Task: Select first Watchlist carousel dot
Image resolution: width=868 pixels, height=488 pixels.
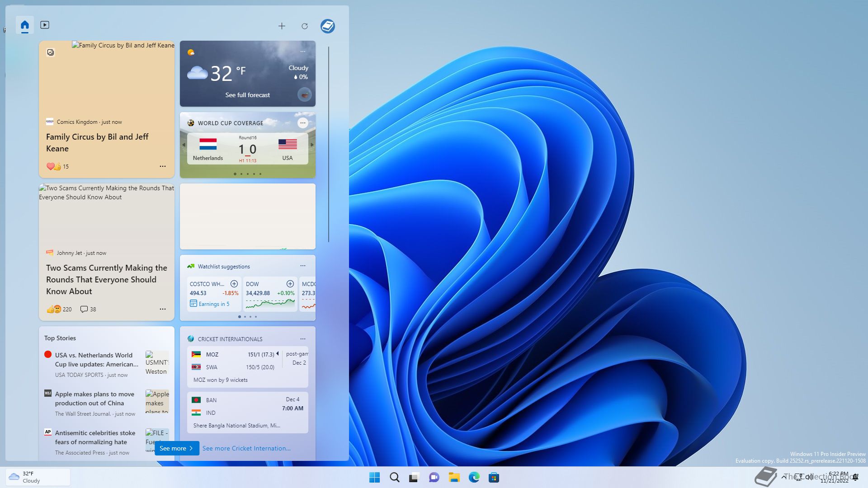Action: point(240,317)
